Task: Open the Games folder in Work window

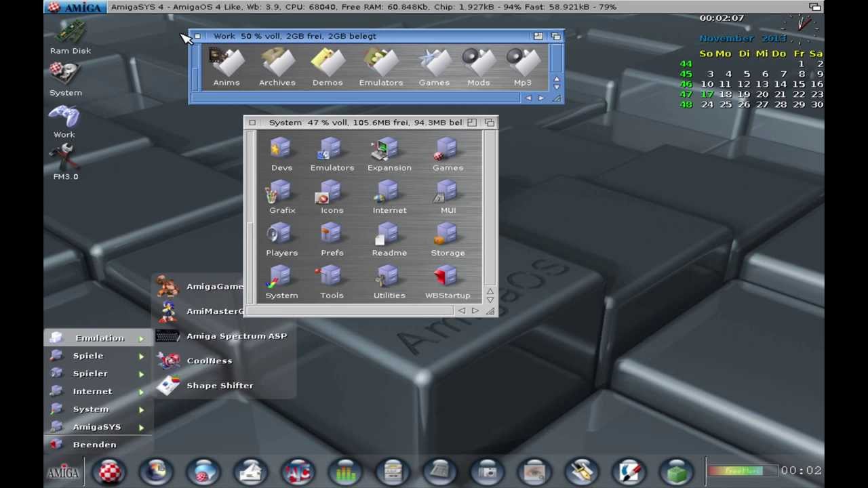Action: point(434,68)
